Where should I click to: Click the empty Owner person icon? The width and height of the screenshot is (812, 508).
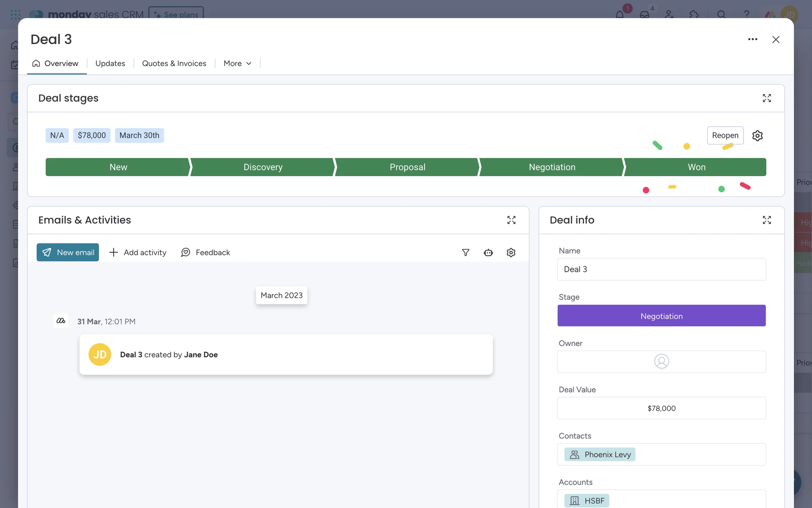(x=661, y=362)
